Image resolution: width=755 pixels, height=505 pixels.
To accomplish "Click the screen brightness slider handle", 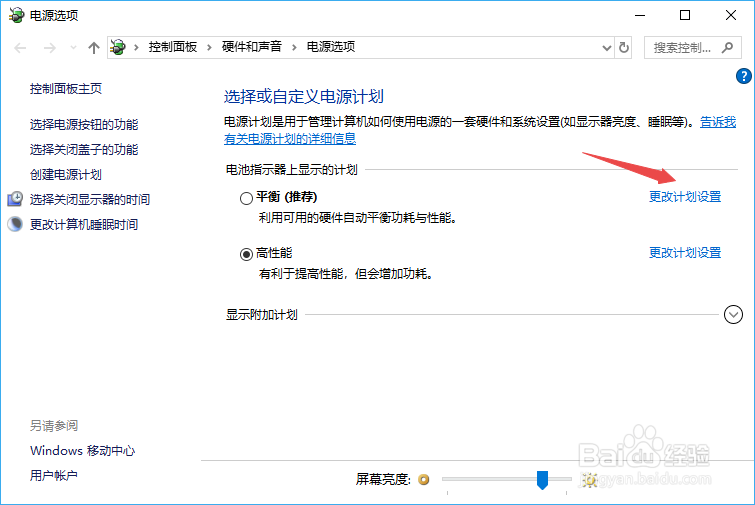I will pyautogui.click(x=542, y=480).
